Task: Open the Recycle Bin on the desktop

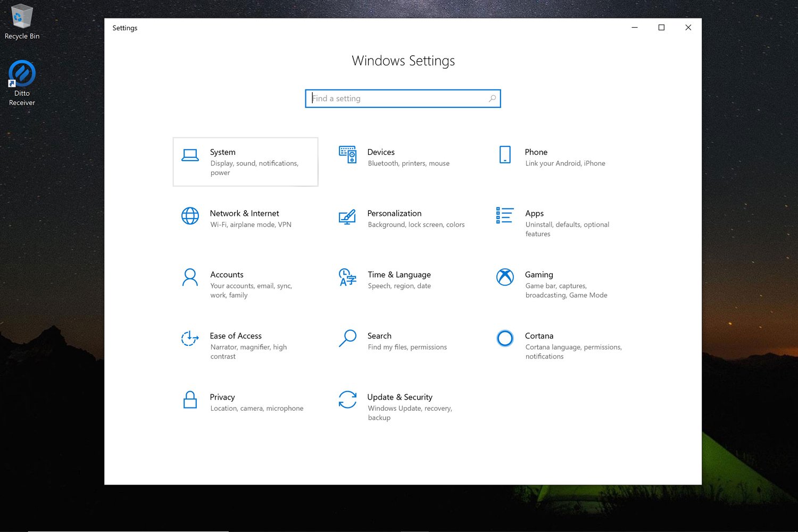Action: pos(22,16)
